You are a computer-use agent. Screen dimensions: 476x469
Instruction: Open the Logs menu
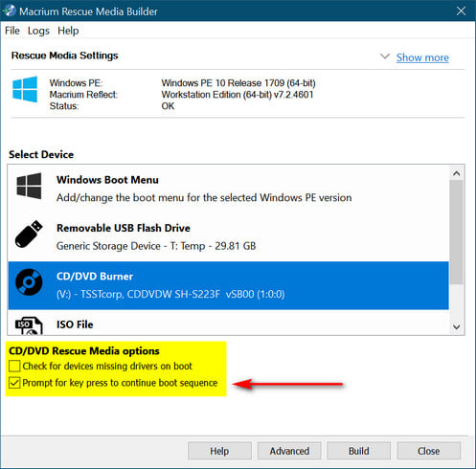[38, 31]
